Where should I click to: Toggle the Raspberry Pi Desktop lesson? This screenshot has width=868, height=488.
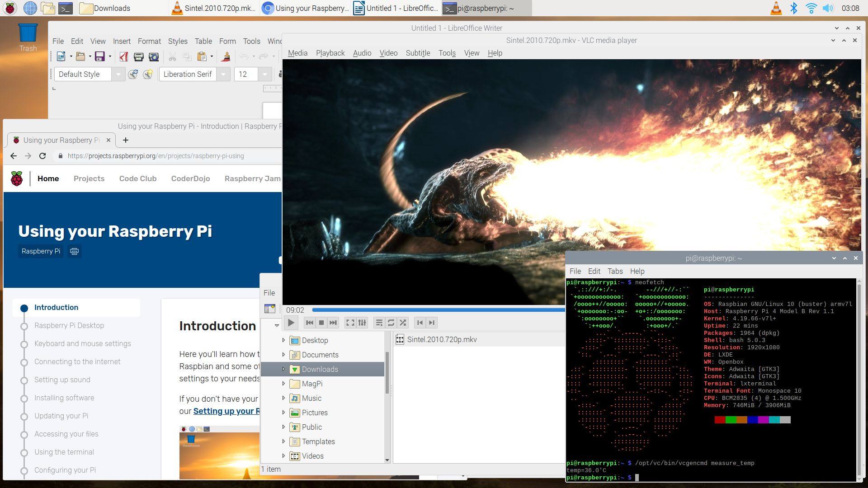(69, 325)
